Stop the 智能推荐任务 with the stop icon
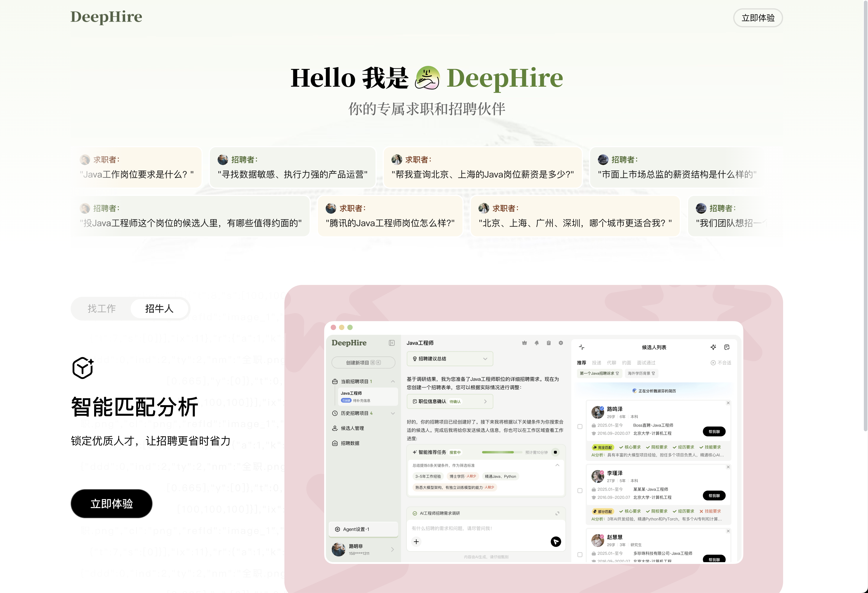Image resolution: width=868 pixels, height=593 pixels. coord(555,452)
